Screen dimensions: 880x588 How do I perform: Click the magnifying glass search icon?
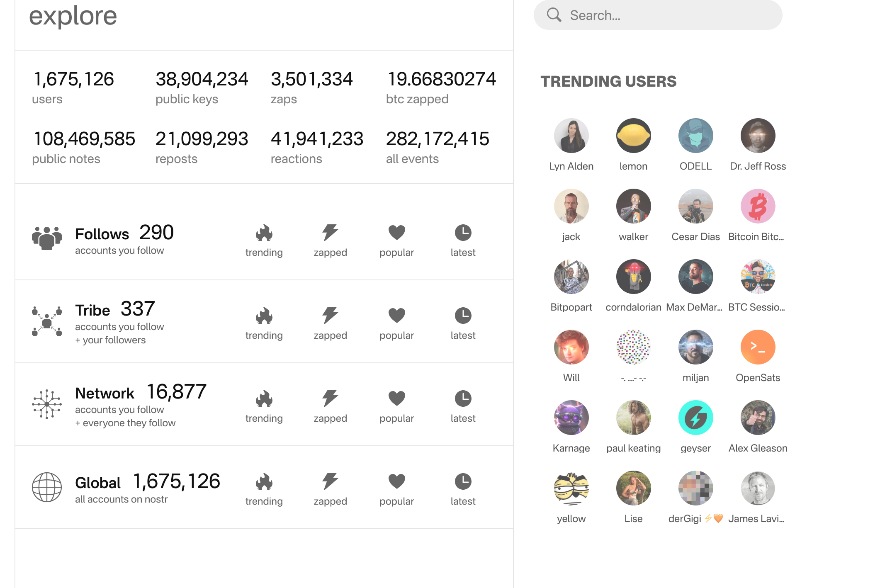point(554,15)
